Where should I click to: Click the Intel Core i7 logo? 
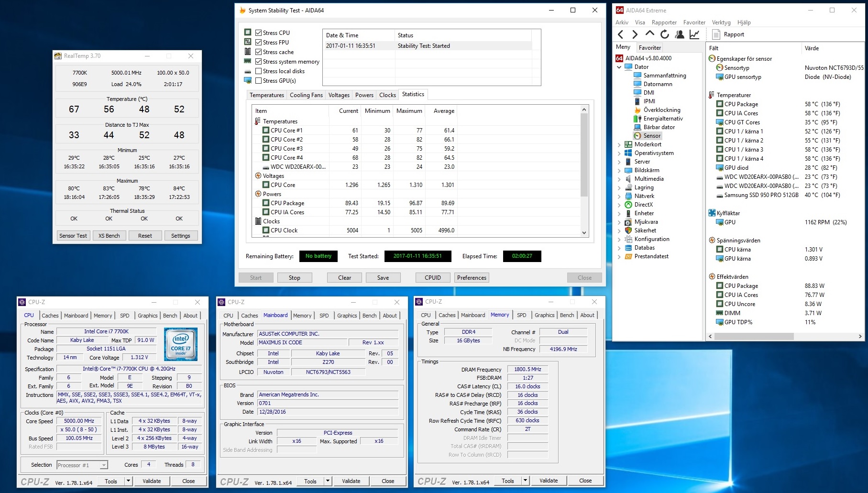(180, 344)
